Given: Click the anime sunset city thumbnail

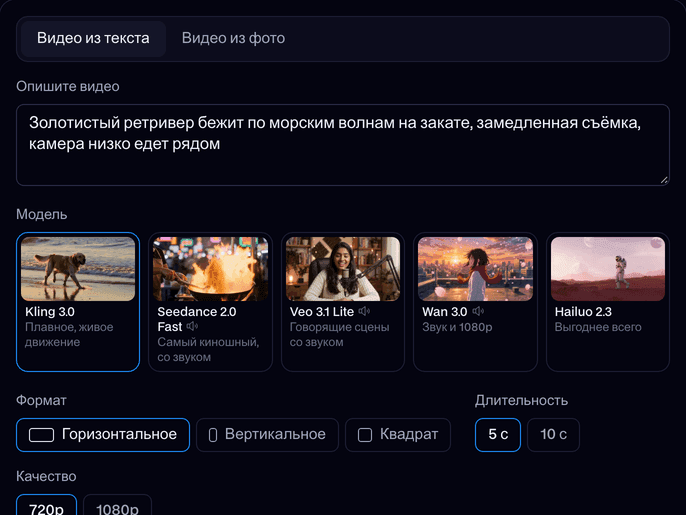Looking at the screenshot, I should [x=475, y=269].
